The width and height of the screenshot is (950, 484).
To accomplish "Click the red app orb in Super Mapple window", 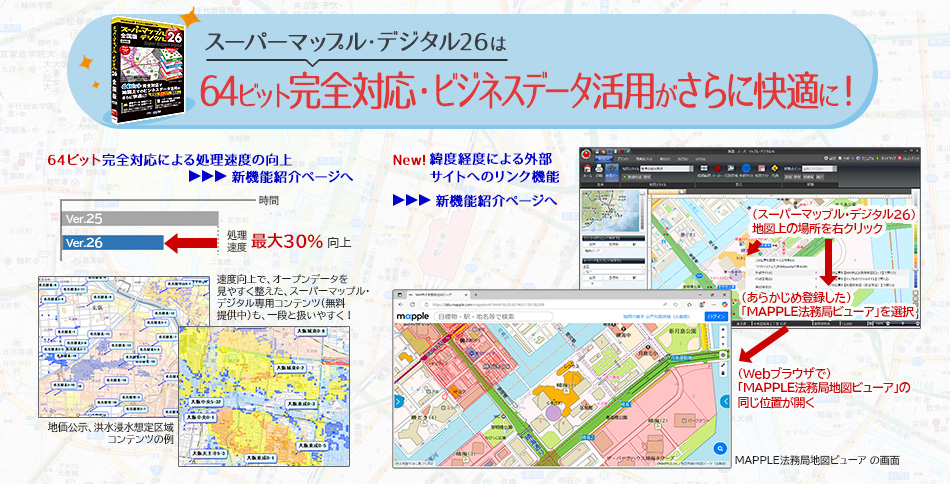I will tap(586, 154).
